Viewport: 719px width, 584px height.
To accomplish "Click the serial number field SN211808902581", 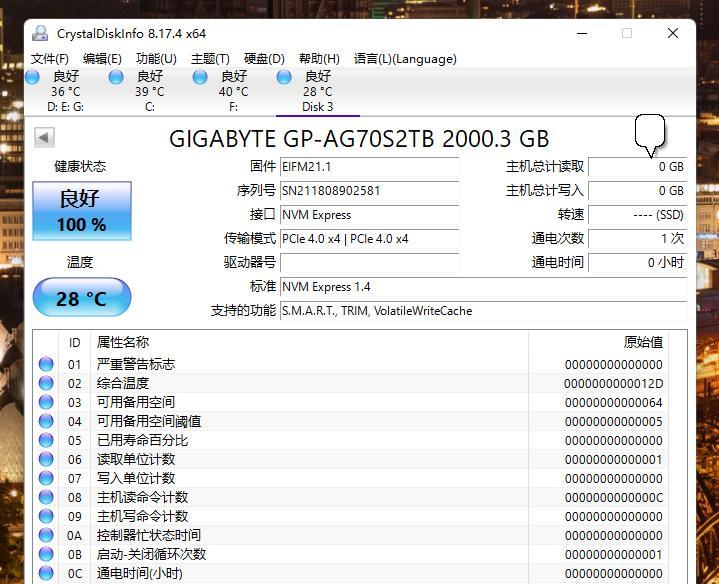I will [370, 191].
